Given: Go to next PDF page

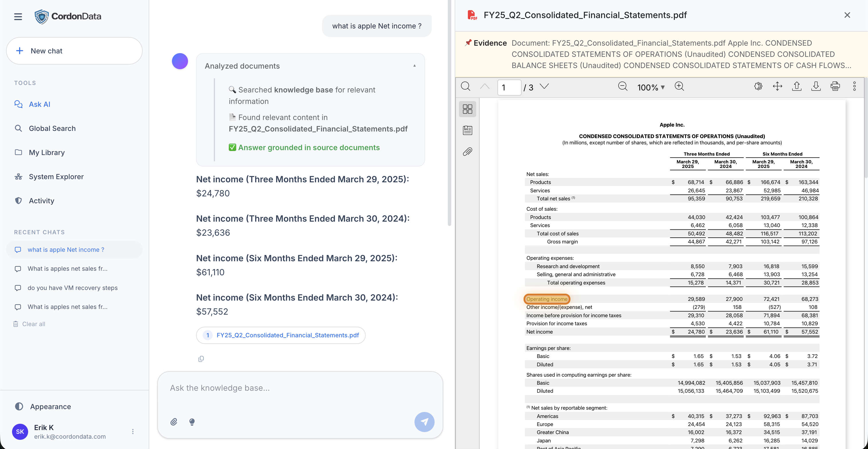Looking at the screenshot, I should pyautogui.click(x=544, y=87).
